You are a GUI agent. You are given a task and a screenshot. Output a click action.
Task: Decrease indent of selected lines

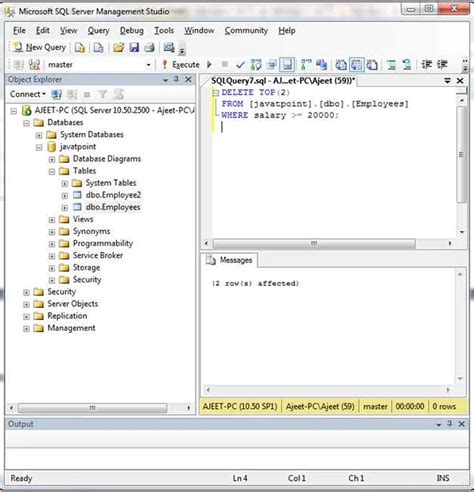pos(427,65)
